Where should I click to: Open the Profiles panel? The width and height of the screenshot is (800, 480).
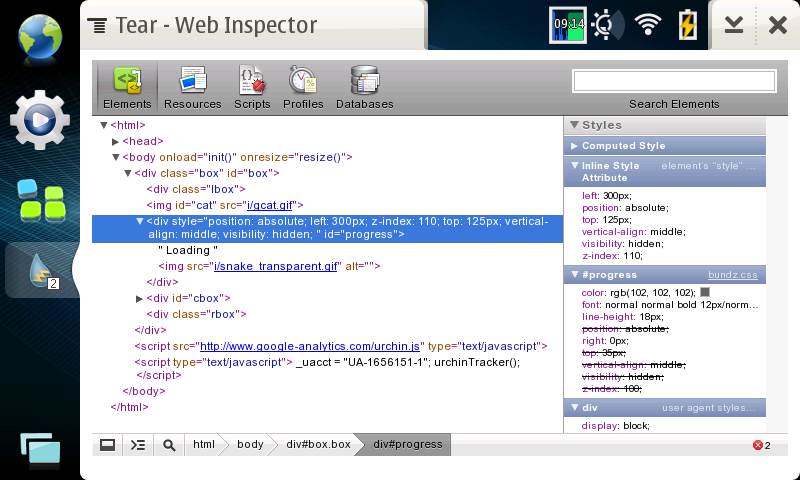coord(303,88)
